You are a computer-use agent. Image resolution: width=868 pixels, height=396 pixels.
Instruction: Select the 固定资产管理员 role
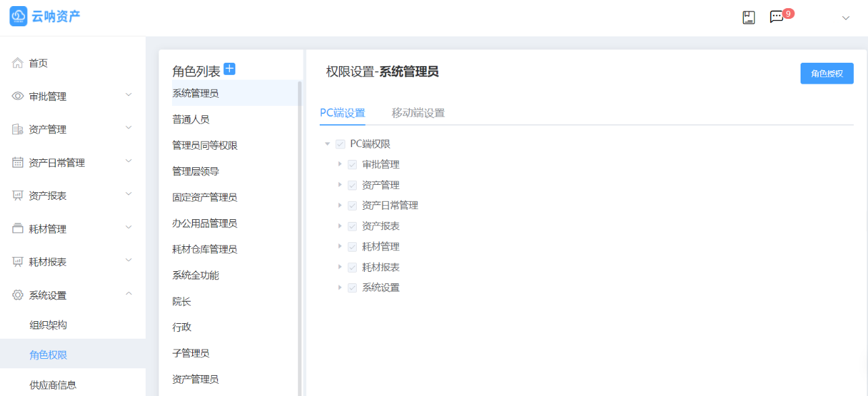[204, 197]
